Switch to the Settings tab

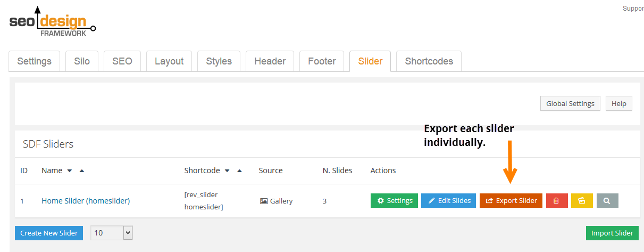(x=35, y=61)
